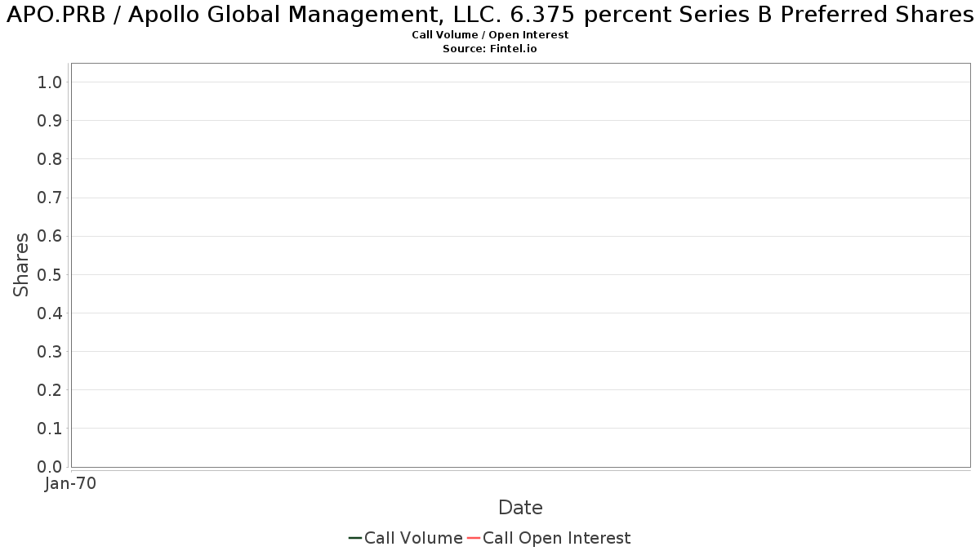Click the 0.7 y-axis tick label
The width and height of the screenshot is (980, 551).
50,198
